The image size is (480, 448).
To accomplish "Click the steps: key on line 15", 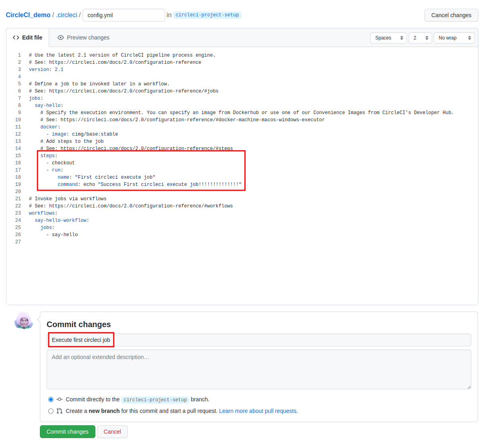I will [x=49, y=156].
